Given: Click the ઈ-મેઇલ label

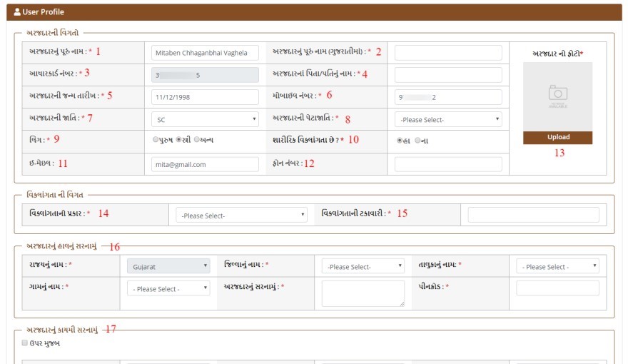Looking at the screenshot, I should 41,163.
